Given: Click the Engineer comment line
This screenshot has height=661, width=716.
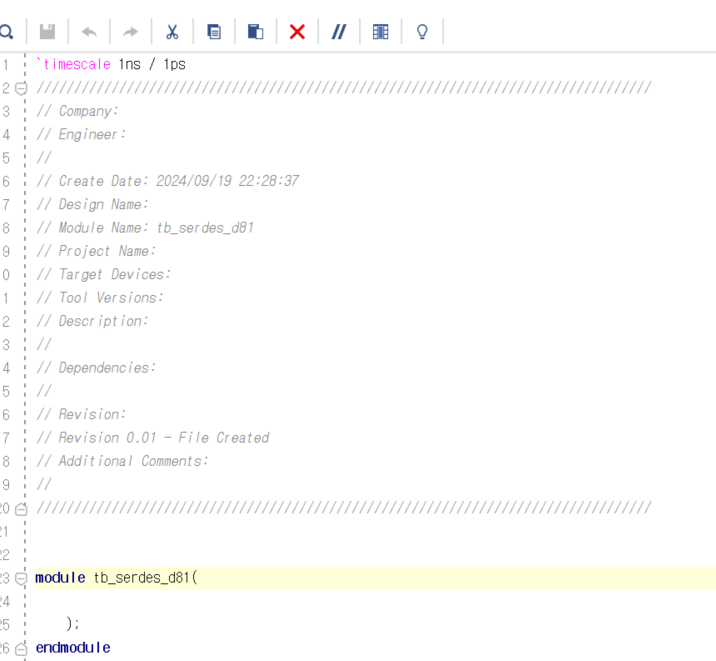Looking at the screenshot, I should (81, 134).
